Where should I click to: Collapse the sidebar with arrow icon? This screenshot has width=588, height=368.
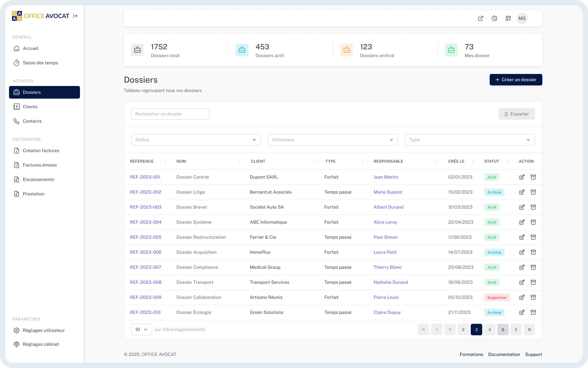pyautogui.click(x=76, y=16)
